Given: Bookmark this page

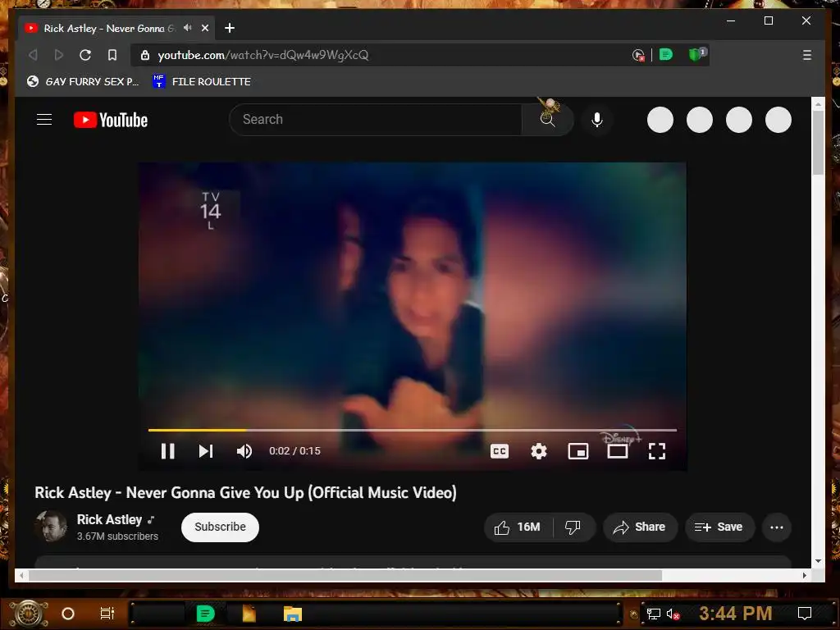Looking at the screenshot, I should click(112, 55).
